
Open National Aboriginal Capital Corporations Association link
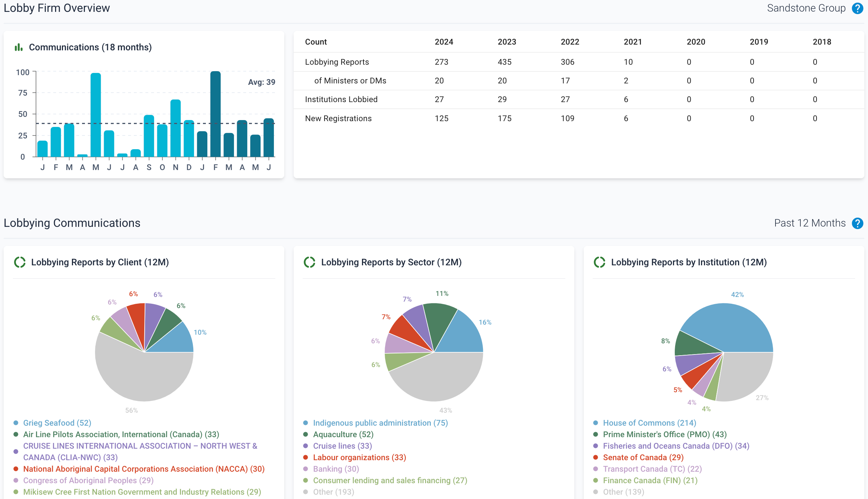[144, 469]
